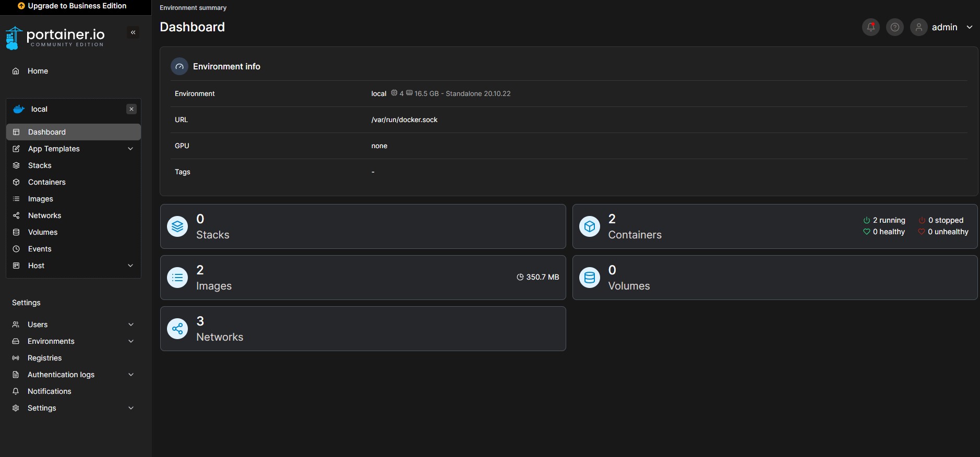Click the Docker whale icon beside local
980x457 pixels.
(19, 109)
